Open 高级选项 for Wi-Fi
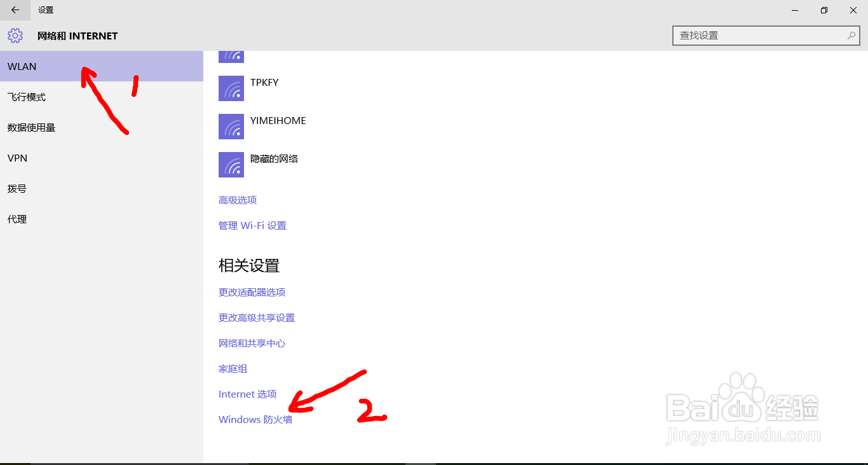 click(237, 200)
